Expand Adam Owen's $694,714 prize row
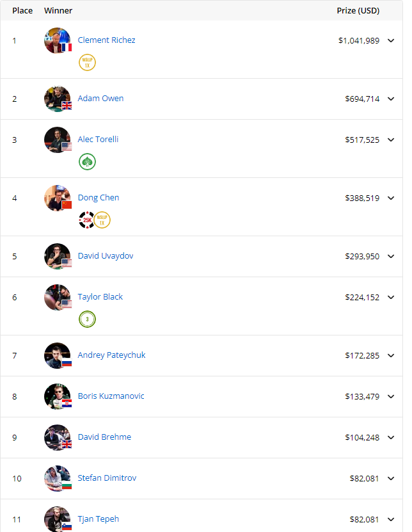 [392, 99]
